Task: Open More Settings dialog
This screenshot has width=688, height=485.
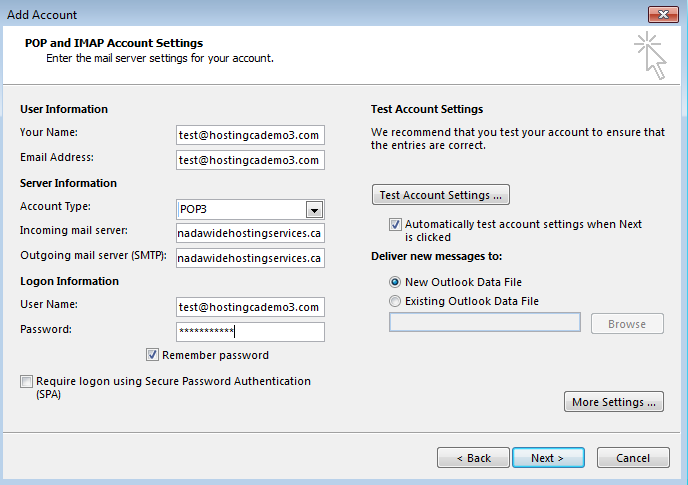Action: 613,402
